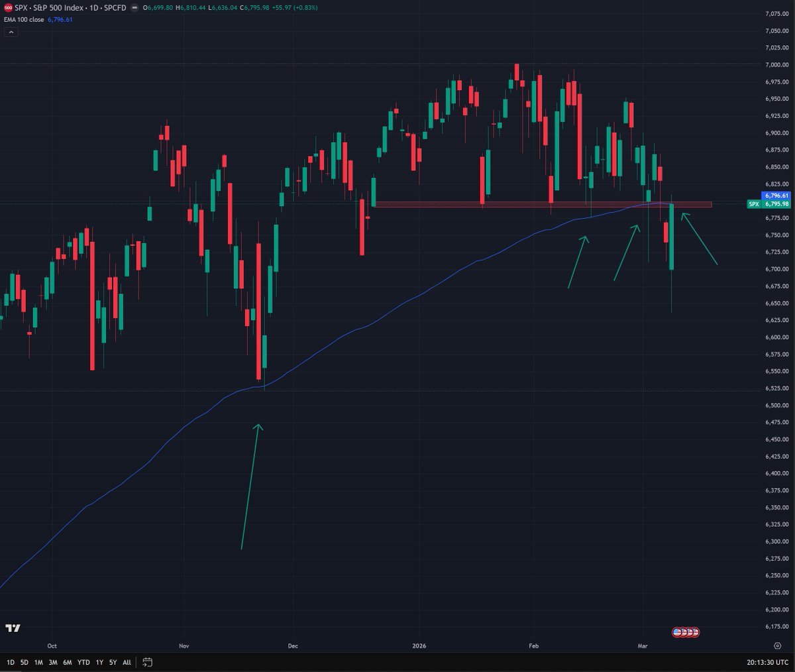Click the 6,900.00 price axis label
The height and width of the screenshot is (672, 795).
(x=776, y=133)
